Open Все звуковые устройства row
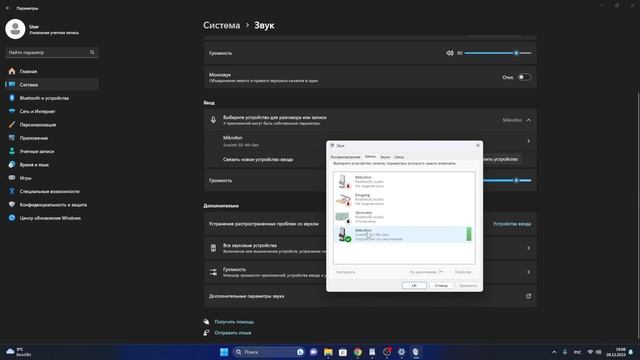Image resolution: width=640 pixels, height=360 pixels. [x=370, y=248]
